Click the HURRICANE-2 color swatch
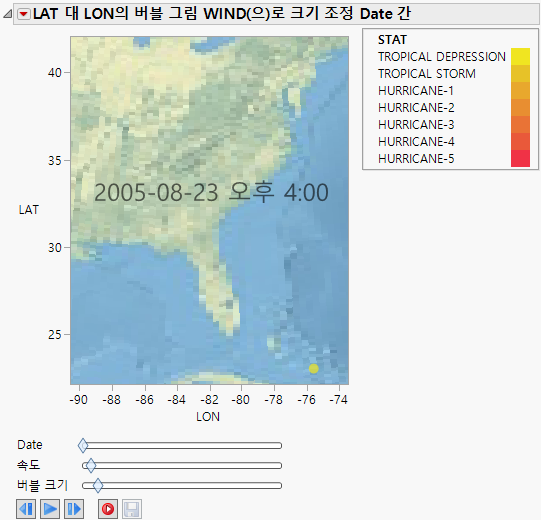The width and height of the screenshot is (541, 520). 520,107
